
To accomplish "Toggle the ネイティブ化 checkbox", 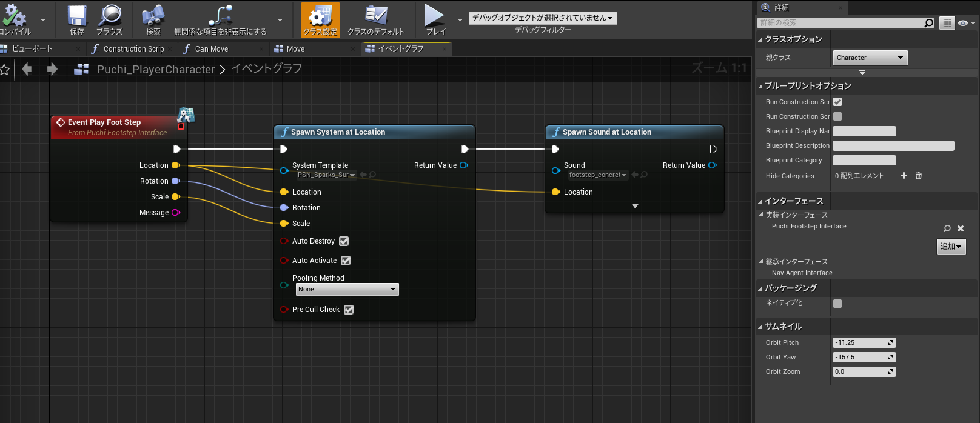I will tap(837, 304).
